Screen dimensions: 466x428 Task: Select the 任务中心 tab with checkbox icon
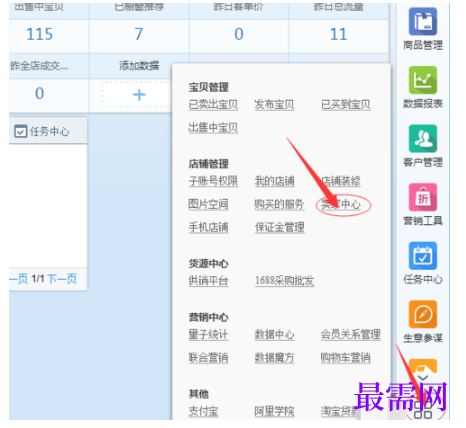[x=42, y=131]
